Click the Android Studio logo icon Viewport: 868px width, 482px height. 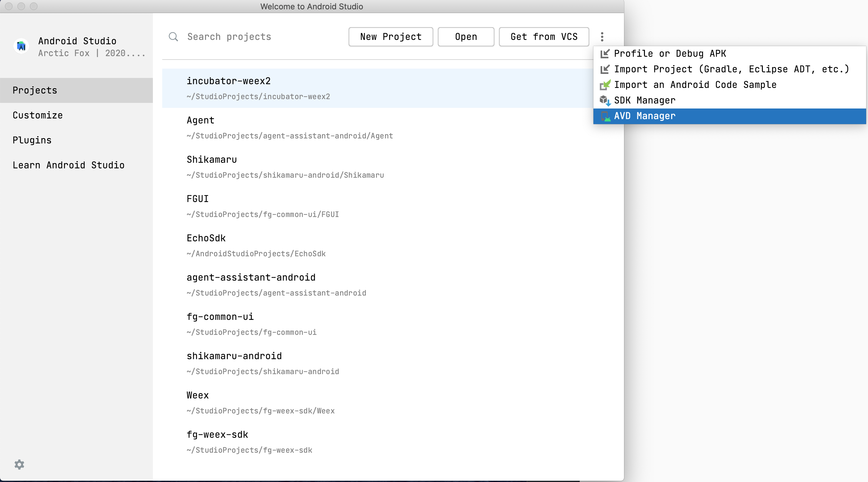coord(21,46)
